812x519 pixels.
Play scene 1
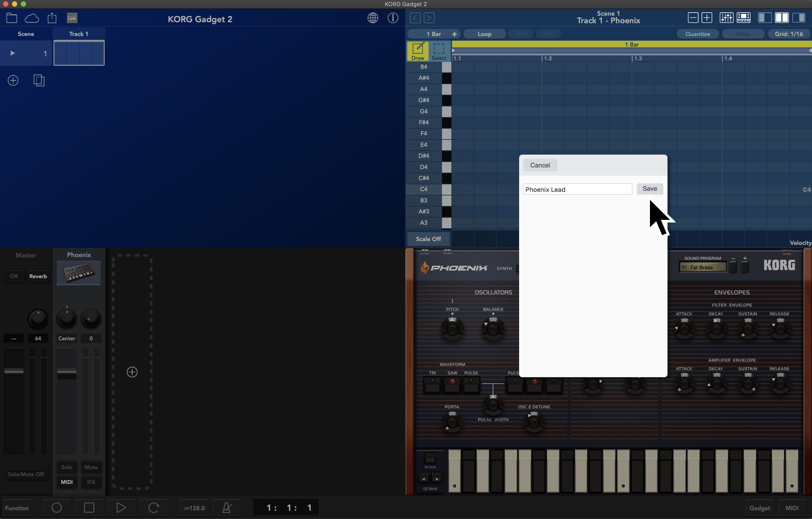pos(12,53)
